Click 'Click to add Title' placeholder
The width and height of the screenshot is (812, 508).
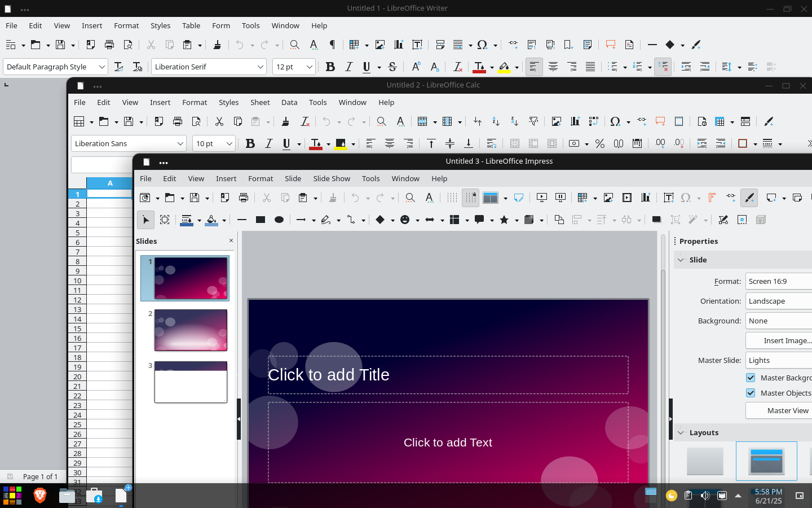(448, 375)
